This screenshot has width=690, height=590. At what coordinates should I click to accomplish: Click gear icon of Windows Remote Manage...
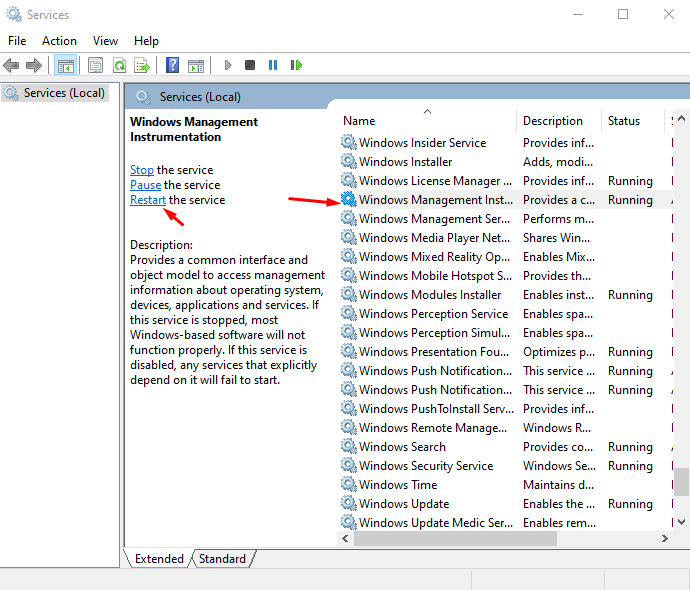[349, 428]
